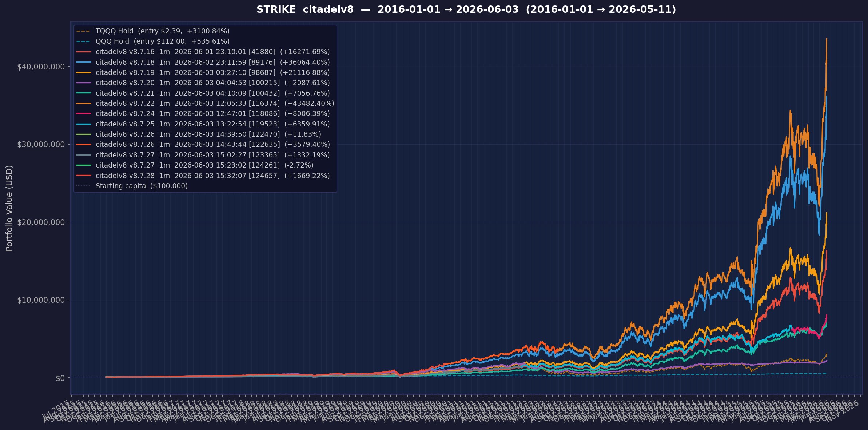Click the orange line swatch for v8.7.22
This screenshot has width=868, height=430.
click(x=83, y=104)
